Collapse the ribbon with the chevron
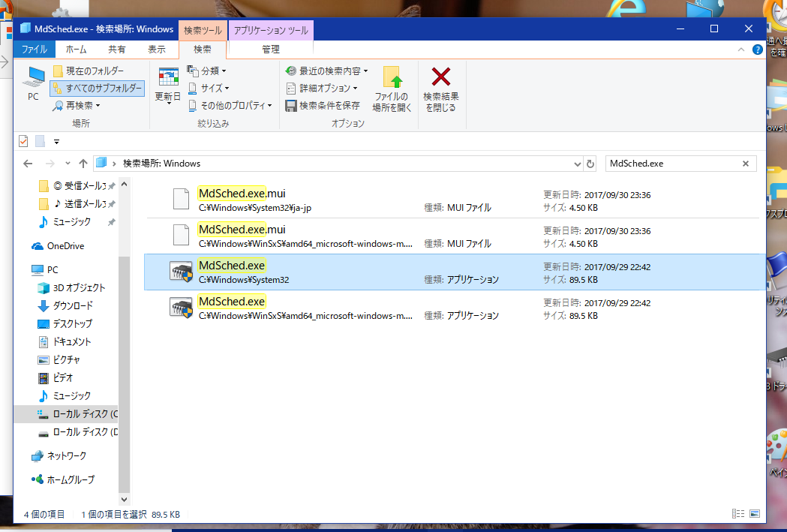The image size is (787, 532). tap(740, 50)
